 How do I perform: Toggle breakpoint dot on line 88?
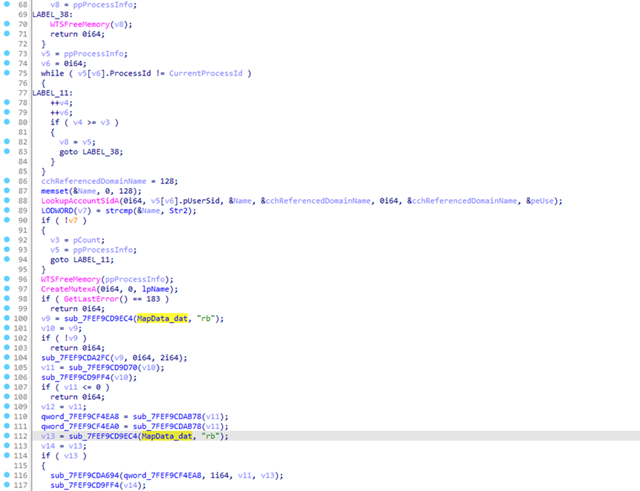[7, 200]
